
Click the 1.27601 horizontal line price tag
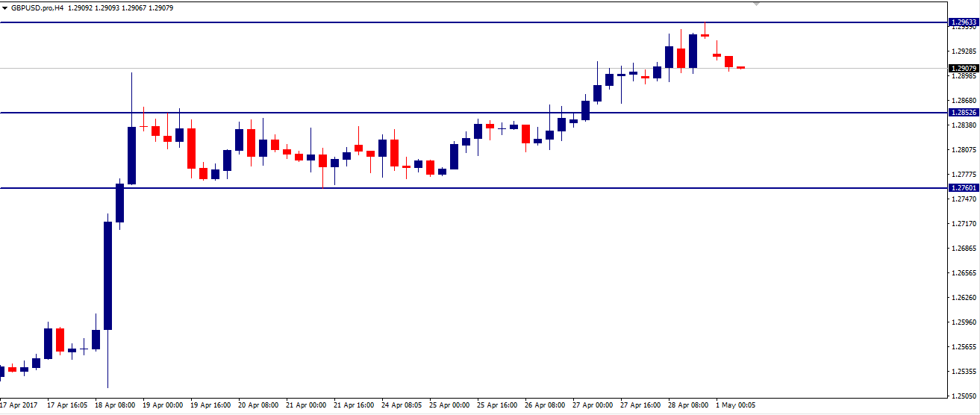[963, 188]
